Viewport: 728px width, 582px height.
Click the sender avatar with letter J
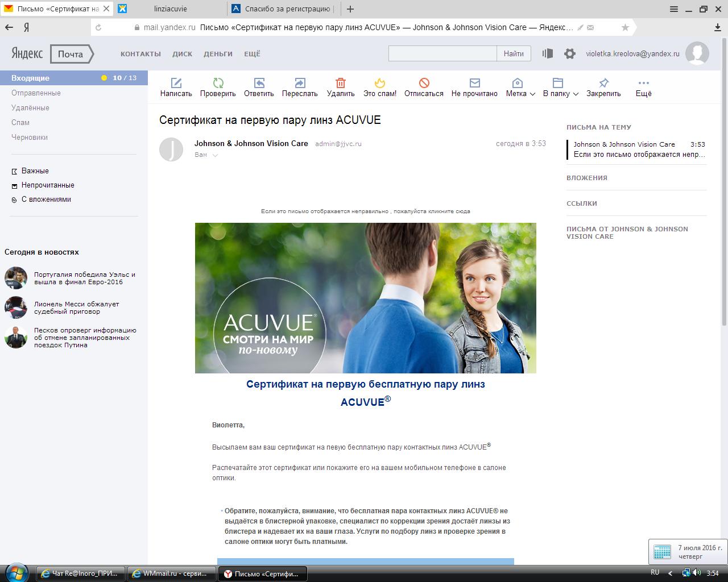pyautogui.click(x=171, y=149)
